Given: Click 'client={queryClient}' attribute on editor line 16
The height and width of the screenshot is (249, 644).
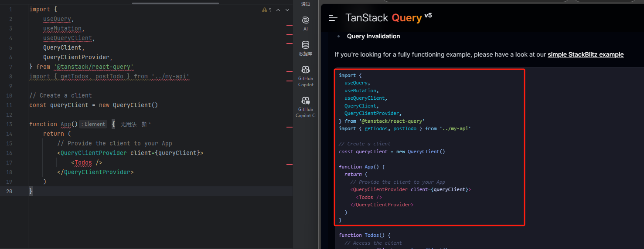Looking at the screenshot, I should (165, 153).
